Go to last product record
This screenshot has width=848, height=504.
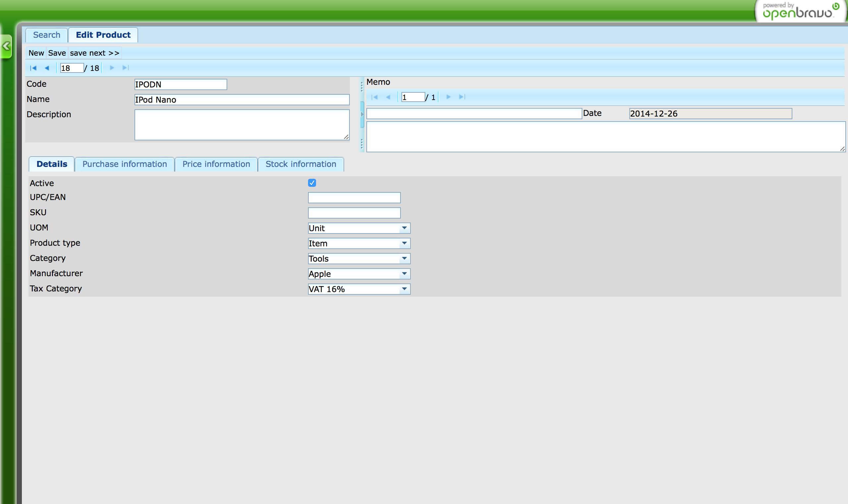[125, 68]
